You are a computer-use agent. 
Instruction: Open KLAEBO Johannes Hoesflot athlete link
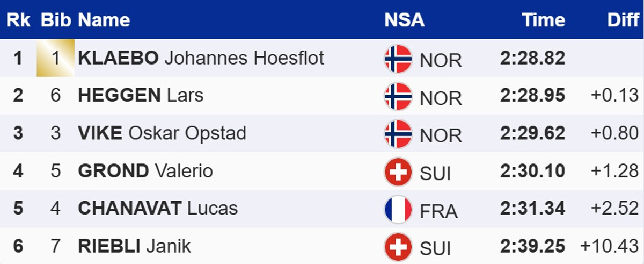click(x=201, y=58)
